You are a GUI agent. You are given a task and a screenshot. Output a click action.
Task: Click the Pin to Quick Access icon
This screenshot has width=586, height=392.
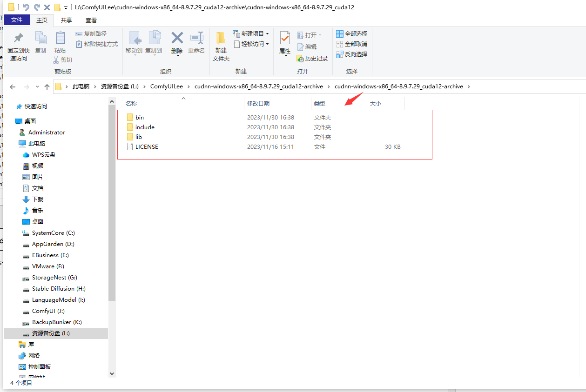19,38
